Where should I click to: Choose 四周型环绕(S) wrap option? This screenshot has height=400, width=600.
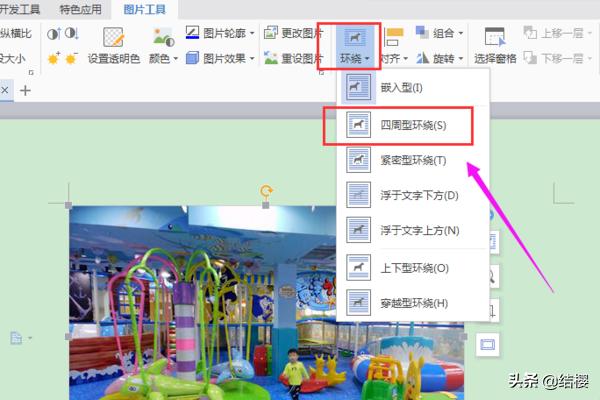(x=413, y=125)
